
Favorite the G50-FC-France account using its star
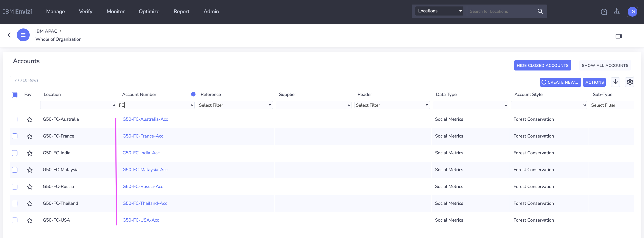[30, 136]
